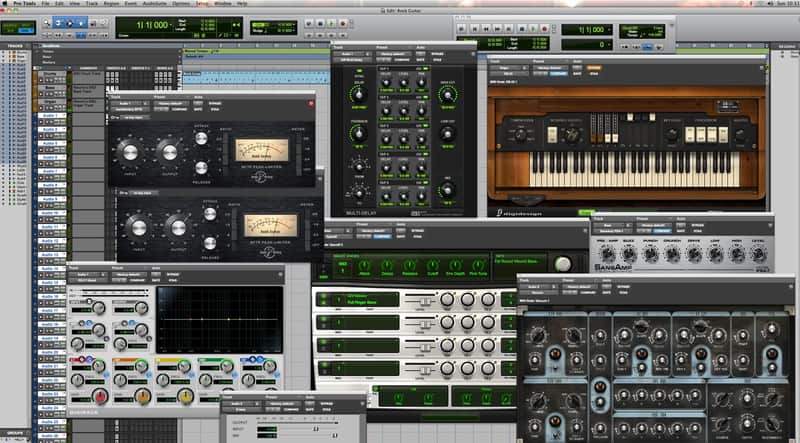This screenshot has height=443, width=800.
Task: Click Go to End in floating Transport window
Action: pos(509,29)
